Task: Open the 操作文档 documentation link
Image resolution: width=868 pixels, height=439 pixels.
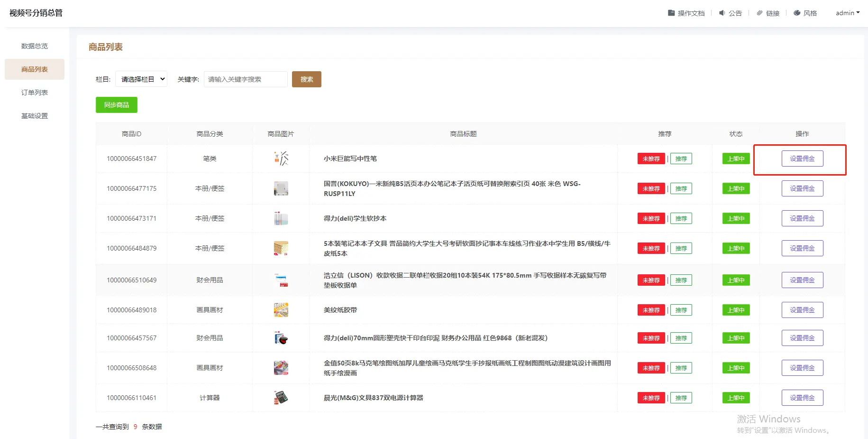Action: 686,13
